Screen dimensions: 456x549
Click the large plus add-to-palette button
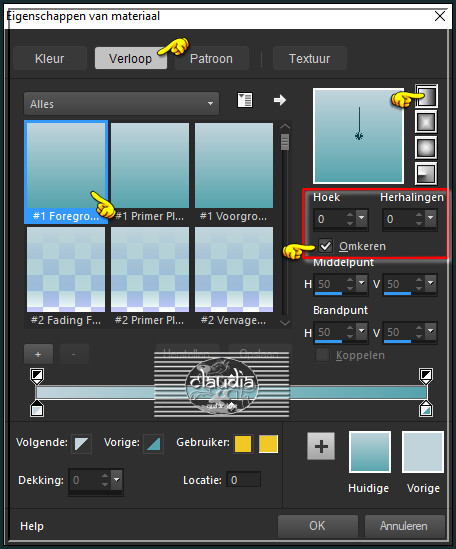tap(321, 446)
